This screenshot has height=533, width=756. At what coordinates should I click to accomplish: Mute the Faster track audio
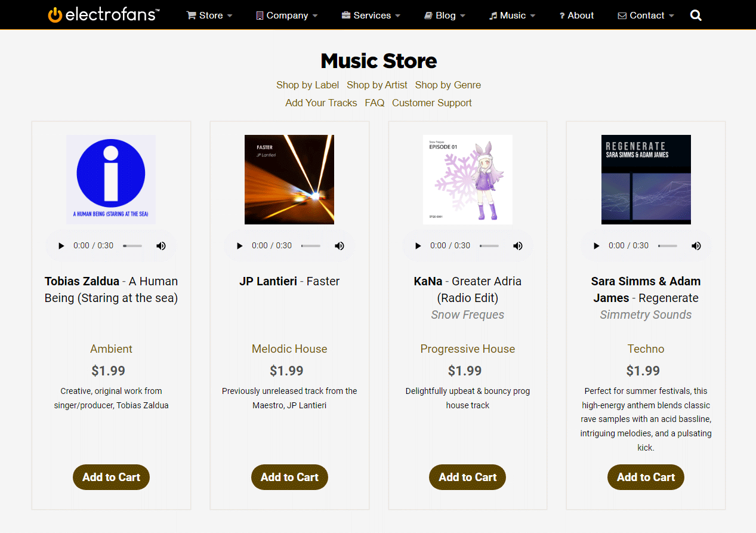point(340,246)
